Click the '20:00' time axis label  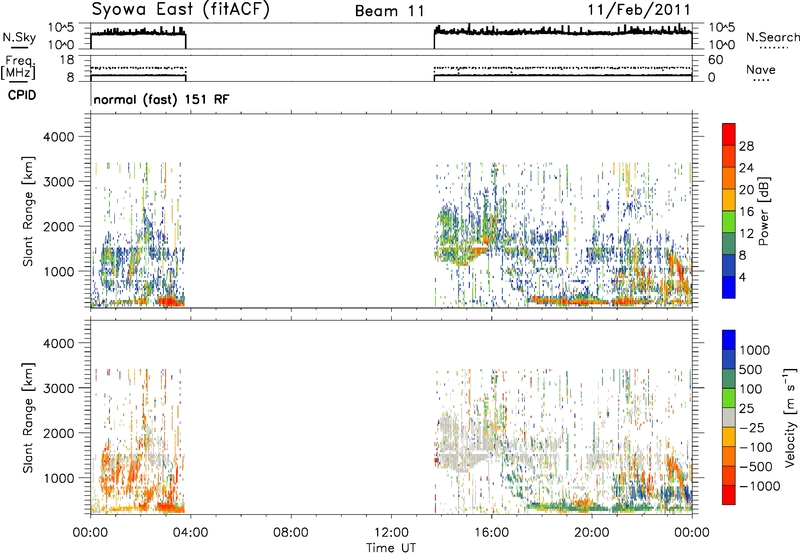pyautogui.click(x=591, y=533)
